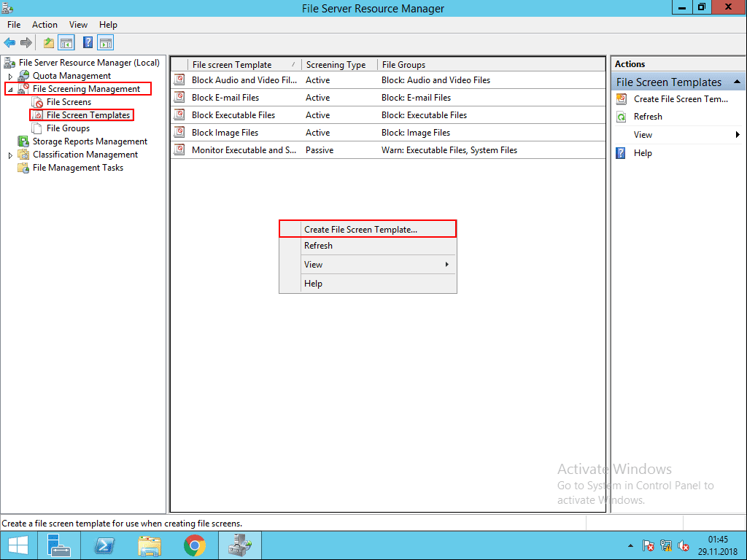747x560 pixels.
Task: Open the View submenu in context menu
Action: point(313,264)
